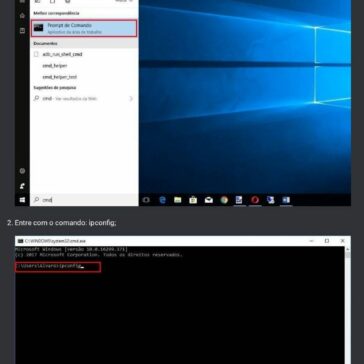Launch Google Chrome from the taskbar

click(224, 200)
